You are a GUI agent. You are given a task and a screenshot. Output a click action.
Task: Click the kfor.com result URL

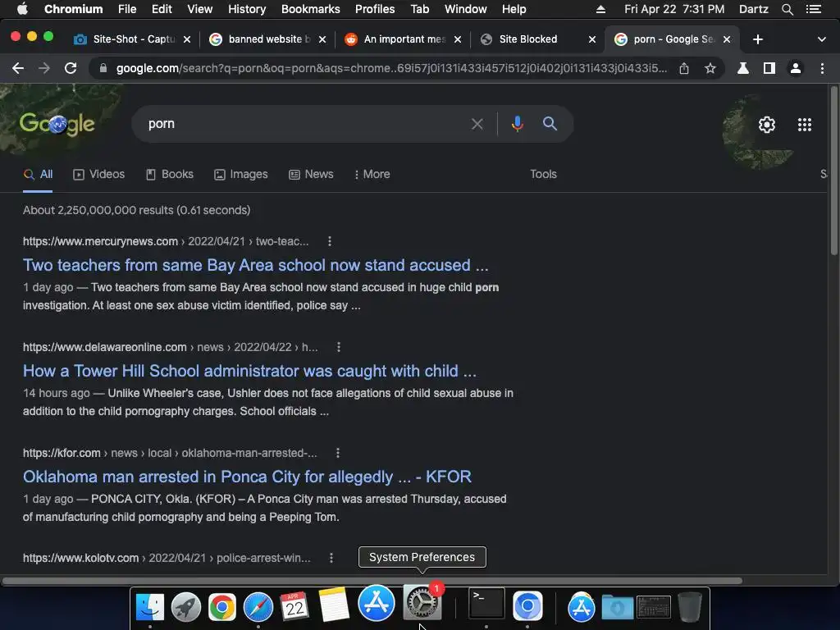170,453
